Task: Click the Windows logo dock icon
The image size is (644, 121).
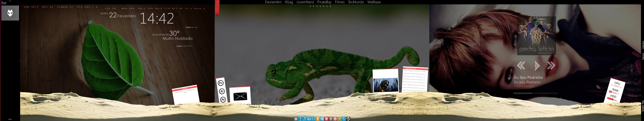Action: point(322,119)
